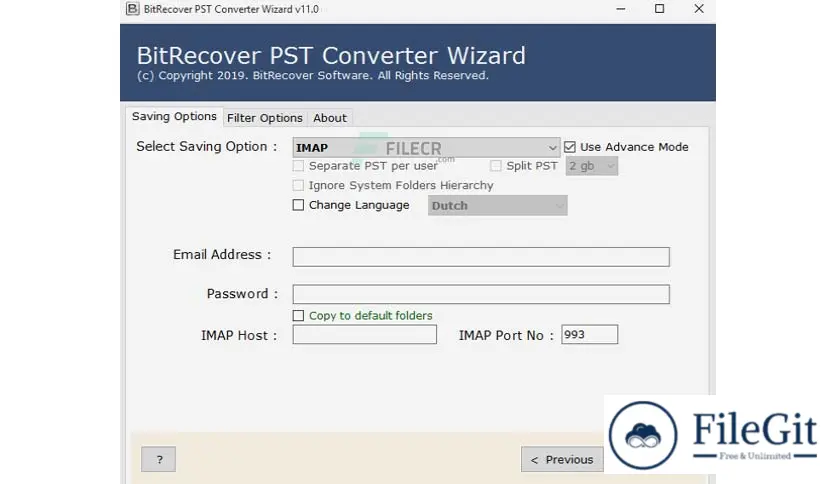Expand the Select Saving Option IMAP dropdown
Image resolution: width=836 pixels, height=484 pixels.
426,148
